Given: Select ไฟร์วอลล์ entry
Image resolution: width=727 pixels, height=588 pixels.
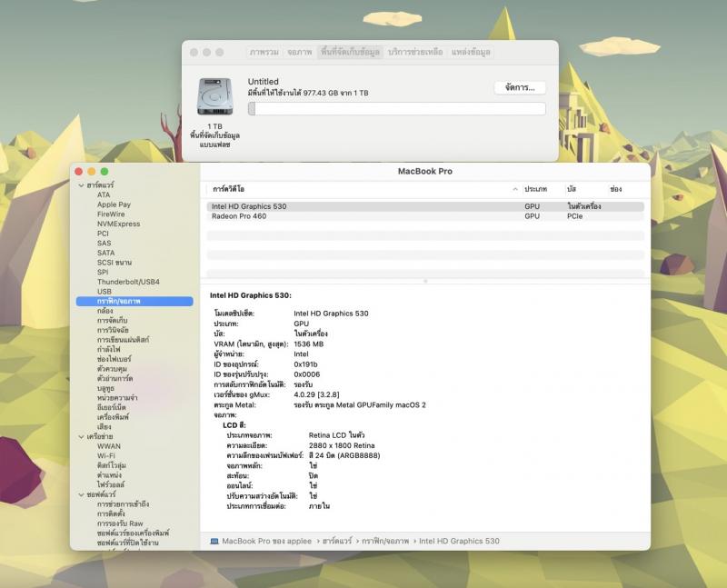Looking at the screenshot, I should coord(111,484).
